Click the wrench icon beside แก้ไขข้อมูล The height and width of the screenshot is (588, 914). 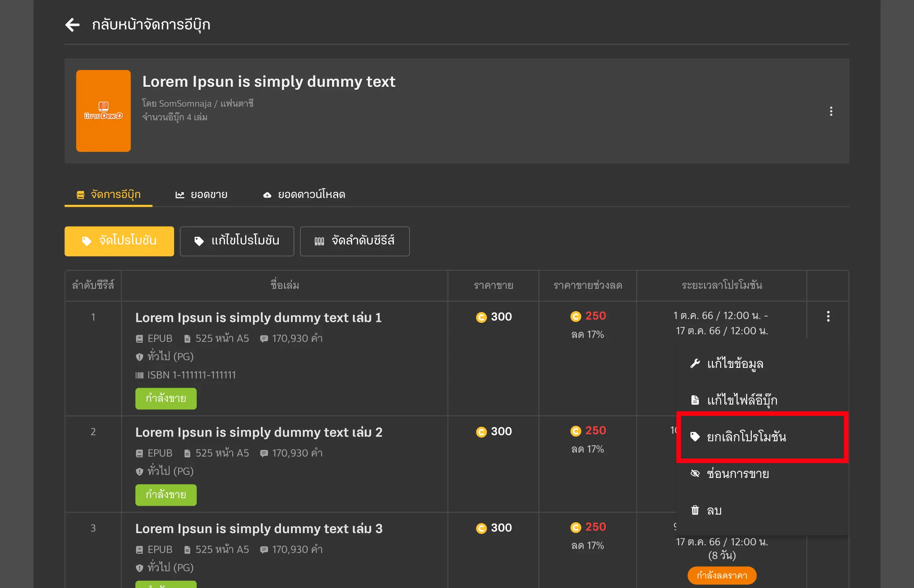tap(695, 363)
